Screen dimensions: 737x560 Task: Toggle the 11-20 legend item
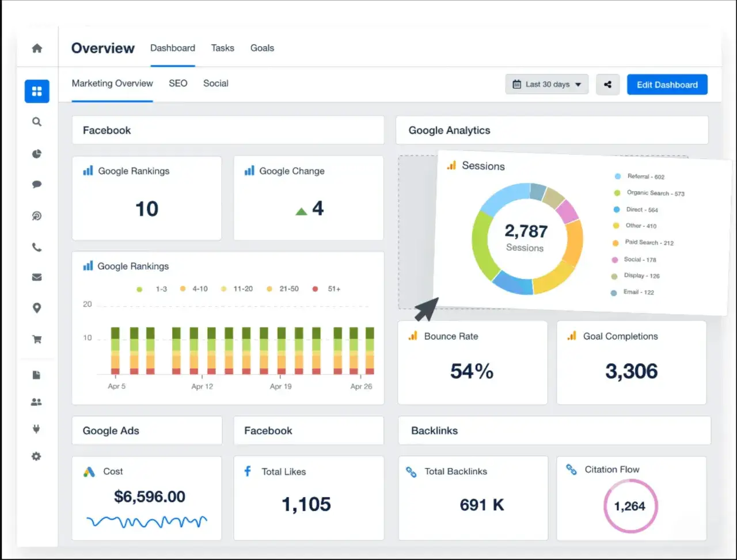pos(237,289)
